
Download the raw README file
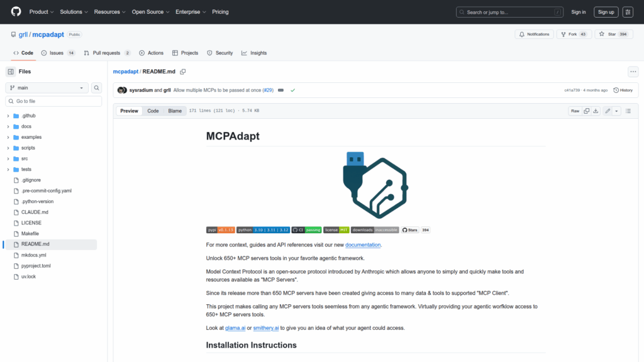(x=596, y=111)
